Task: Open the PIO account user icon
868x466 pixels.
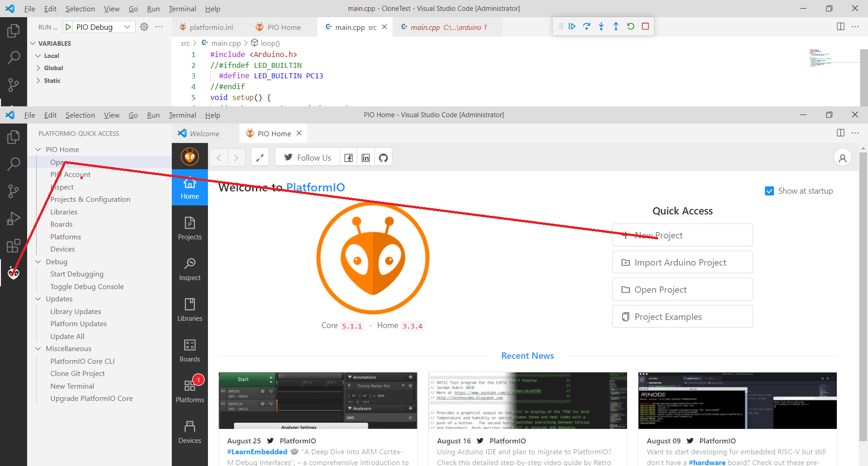Action: 843,157
